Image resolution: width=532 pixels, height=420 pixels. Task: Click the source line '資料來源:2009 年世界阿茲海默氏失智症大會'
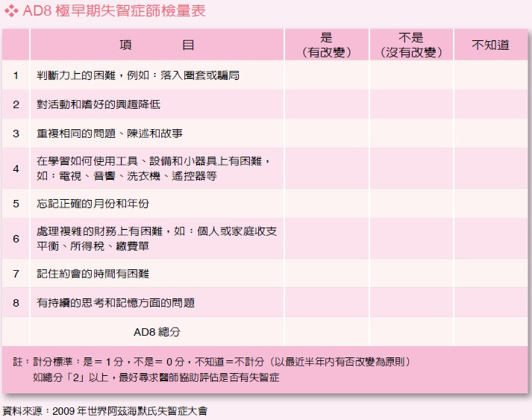(x=105, y=412)
